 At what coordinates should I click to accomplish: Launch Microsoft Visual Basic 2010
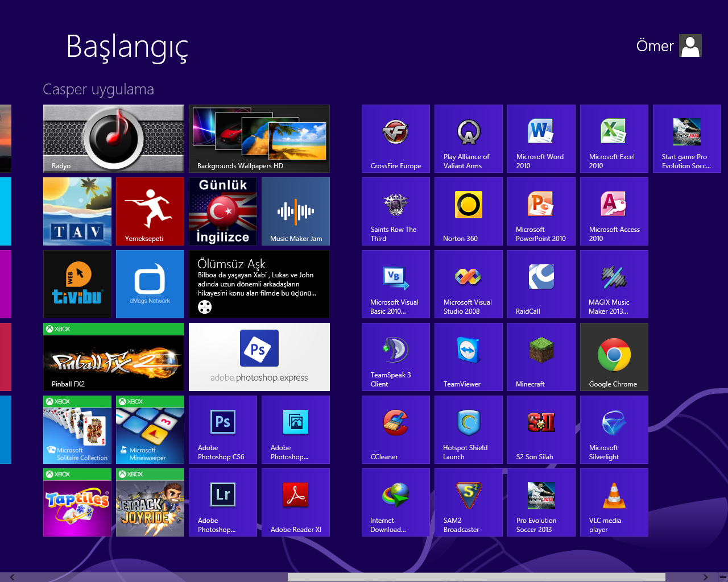click(396, 284)
